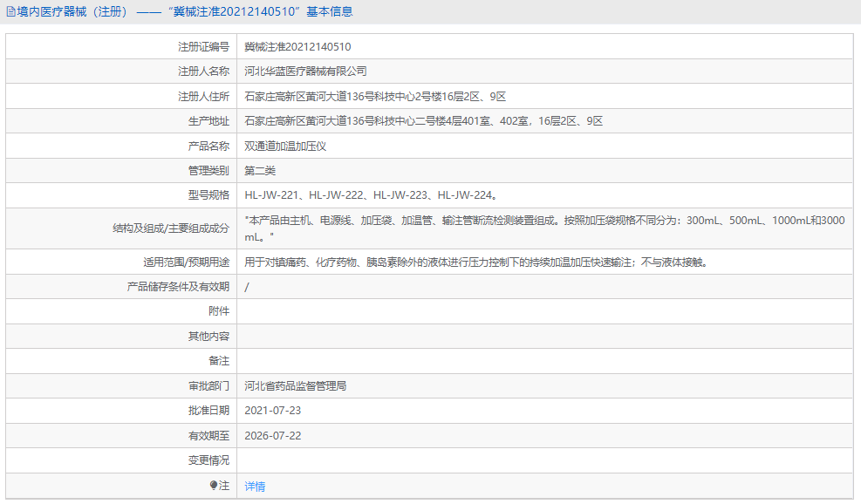Click the label 注册证编号
This screenshot has height=504, width=861.
pos(203,47)
